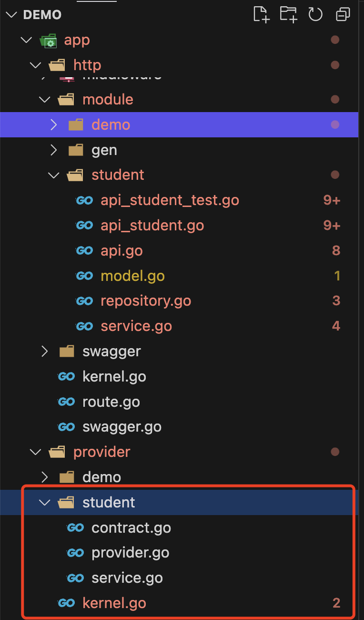The width and height of the screenshot is (364, 620).
Task: Open repository.go in student module
Action: tap(146, 301)
